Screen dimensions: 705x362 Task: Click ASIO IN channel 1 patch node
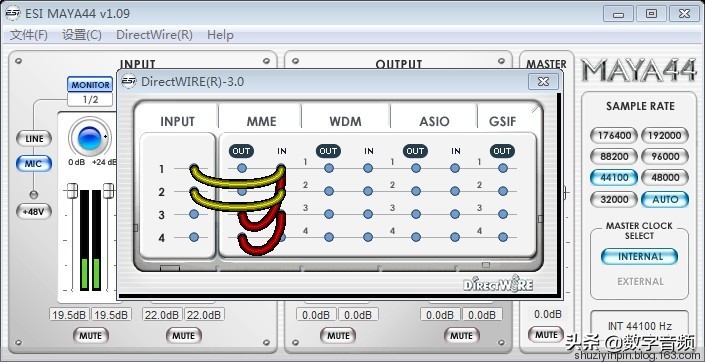455,168
